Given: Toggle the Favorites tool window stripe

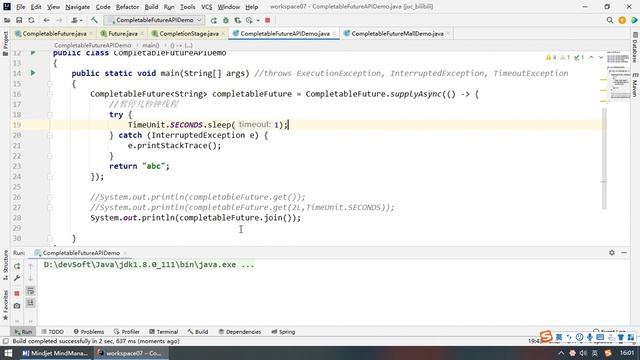Looking at the screenshot, I should pos(5,305).
